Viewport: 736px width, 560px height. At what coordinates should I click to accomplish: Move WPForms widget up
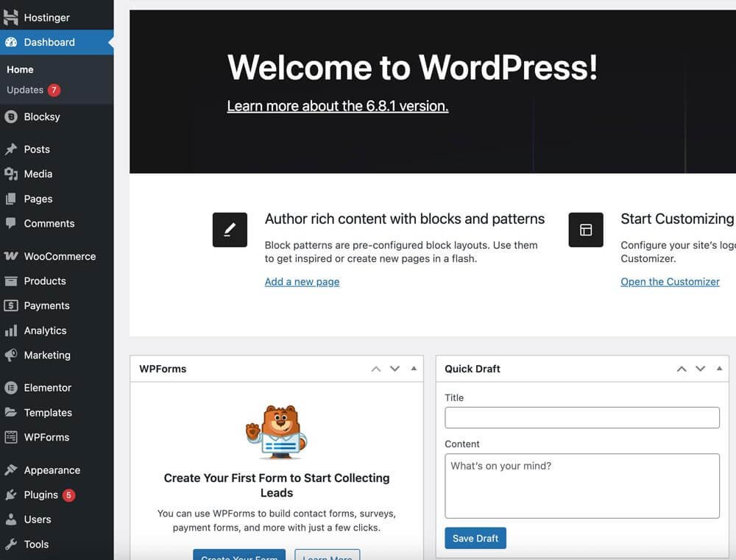[x=376, y=369]
